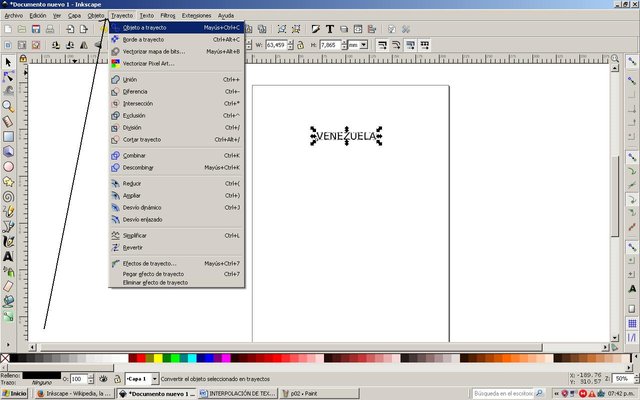
Task: Toggle snapping at top of snap bar
Action: point(632,62)
